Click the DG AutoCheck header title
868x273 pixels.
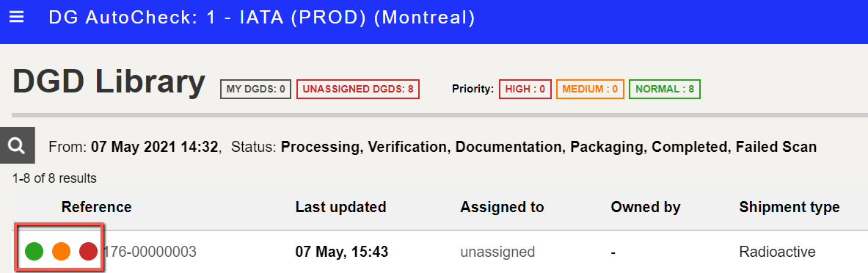pyautogui.click(x=262, y=18)
